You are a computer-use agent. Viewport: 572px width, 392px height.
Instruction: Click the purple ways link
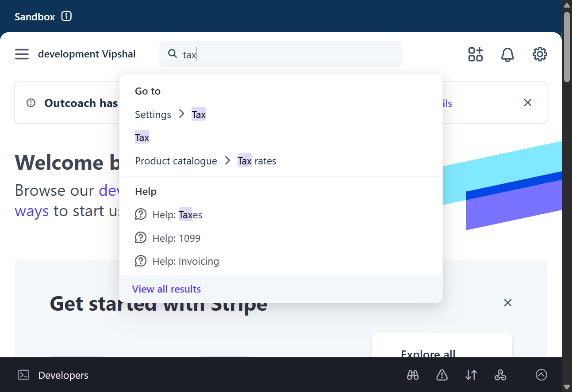pyautogui.click(x=32, y=211)
